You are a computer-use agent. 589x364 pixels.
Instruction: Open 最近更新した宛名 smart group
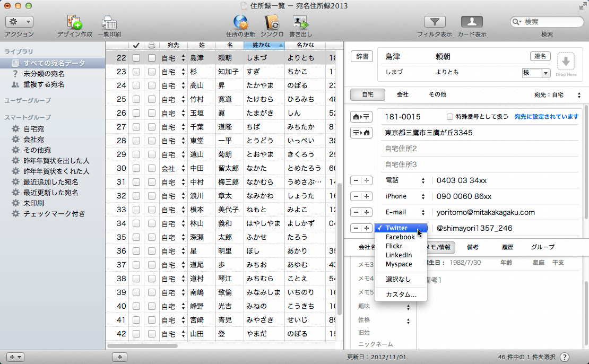(51, 192)
